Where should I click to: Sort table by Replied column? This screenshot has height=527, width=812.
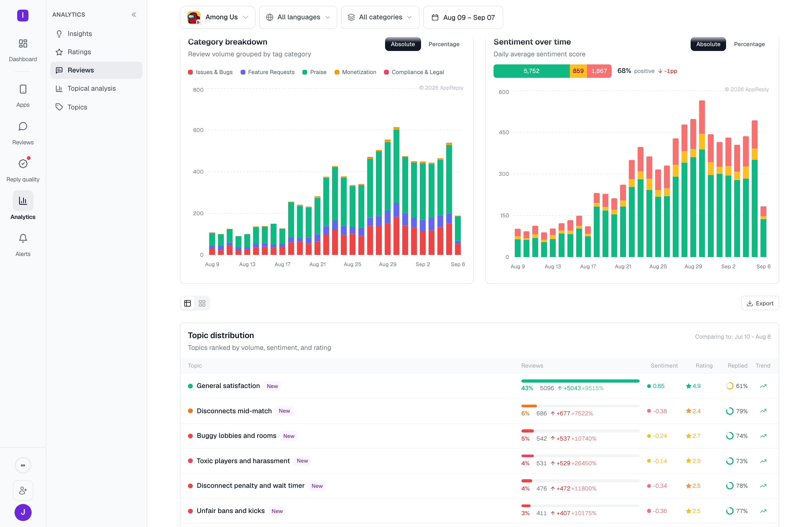(x=737, y=365)
